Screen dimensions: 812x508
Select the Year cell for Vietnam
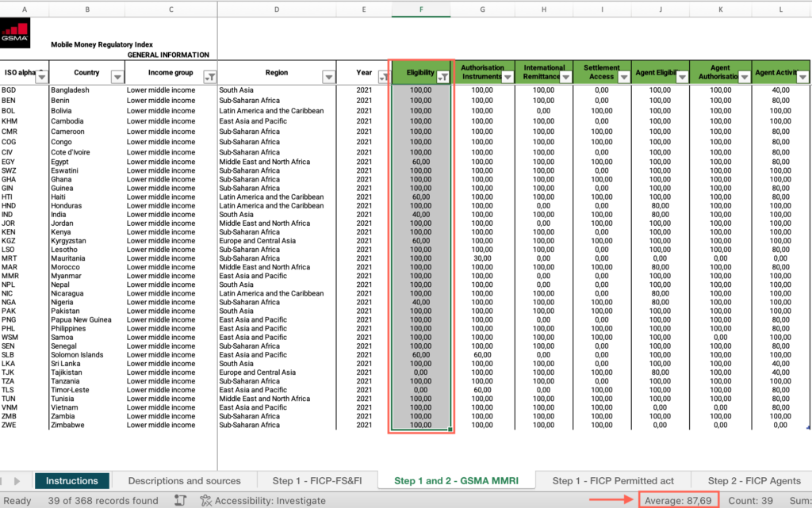tap(364, 407)
